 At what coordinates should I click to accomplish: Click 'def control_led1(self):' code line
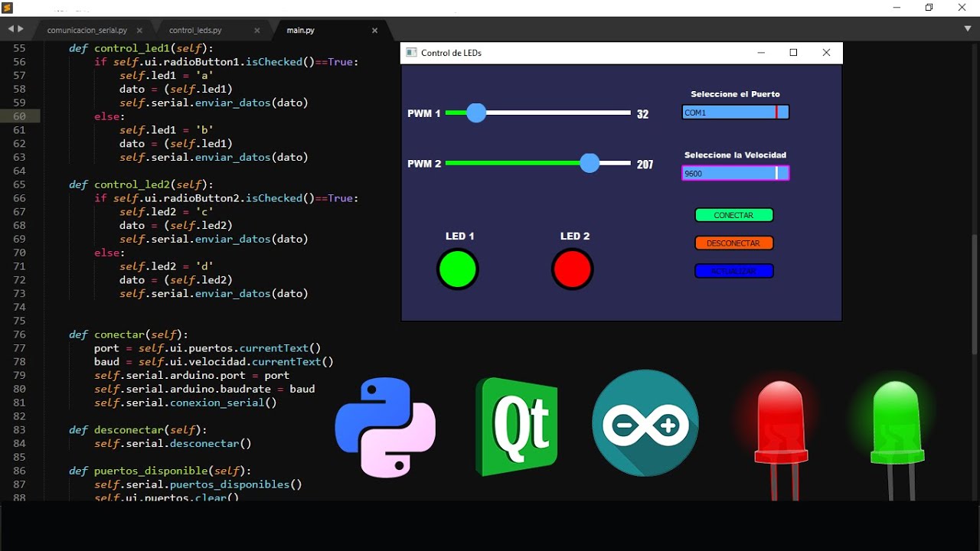(x=141, y=48)
